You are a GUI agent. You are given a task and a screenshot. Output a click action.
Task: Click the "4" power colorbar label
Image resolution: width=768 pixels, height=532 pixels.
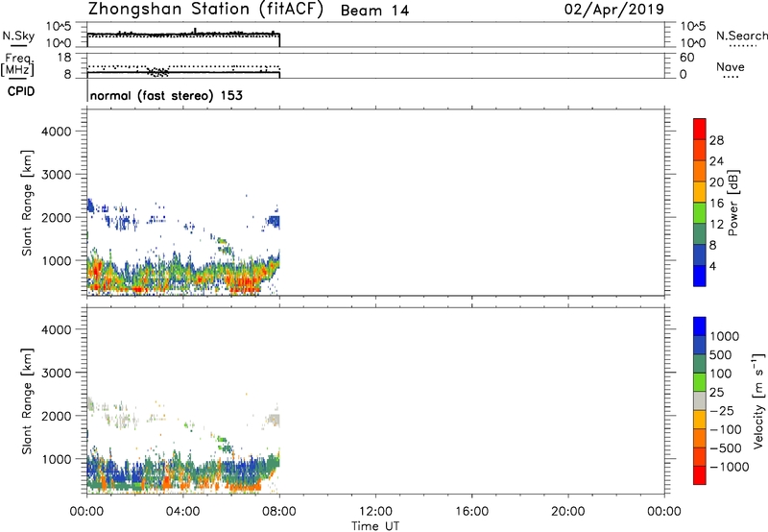tap(712, 267)
